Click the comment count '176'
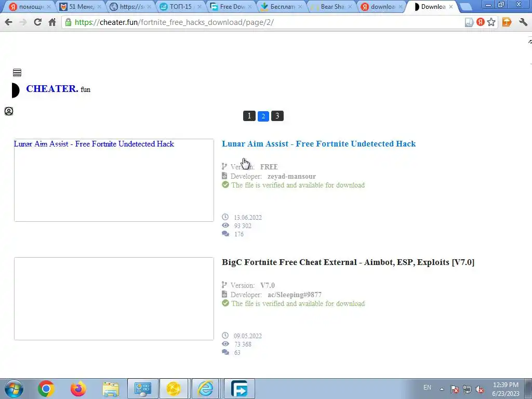The width and height of the screenshot is (532, 399). (x=239, y=234)
